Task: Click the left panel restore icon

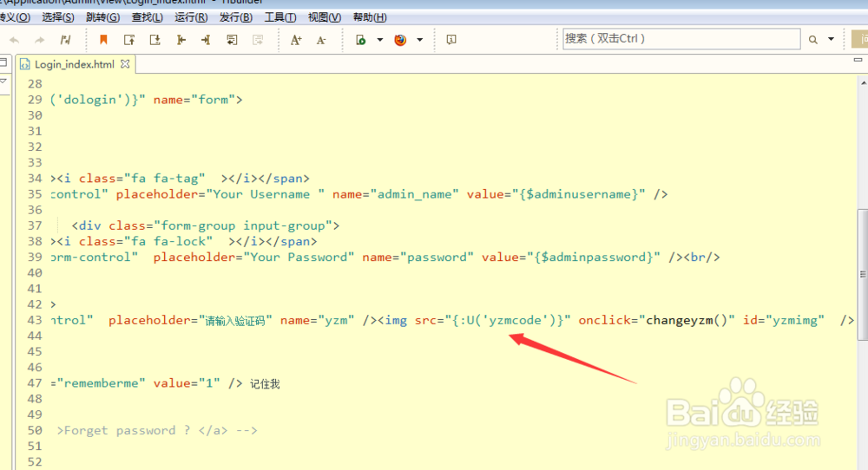Action: point(3,62)
